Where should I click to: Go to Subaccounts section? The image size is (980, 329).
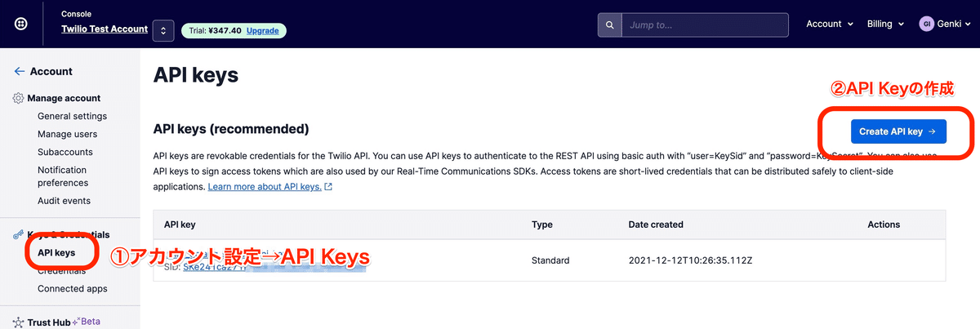[65, 152]
